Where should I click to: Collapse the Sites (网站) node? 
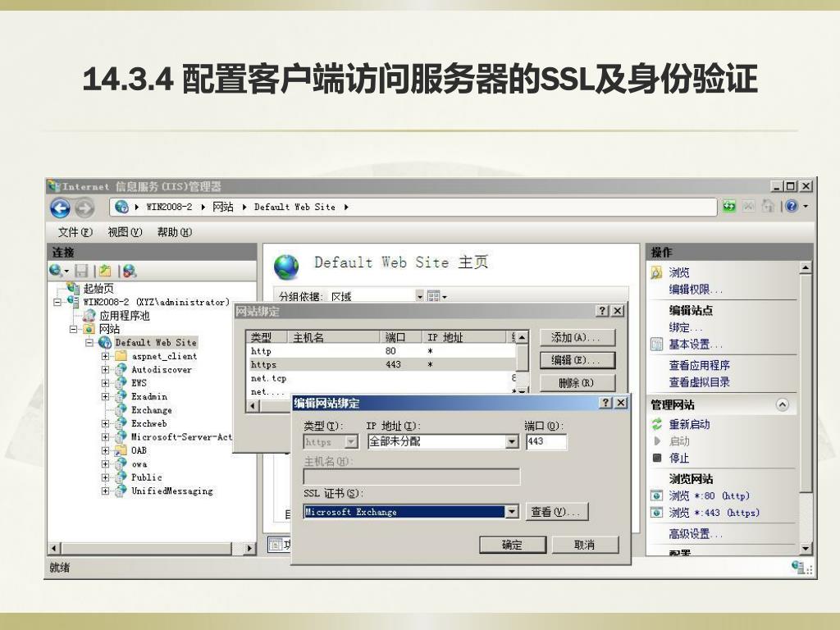73,329
